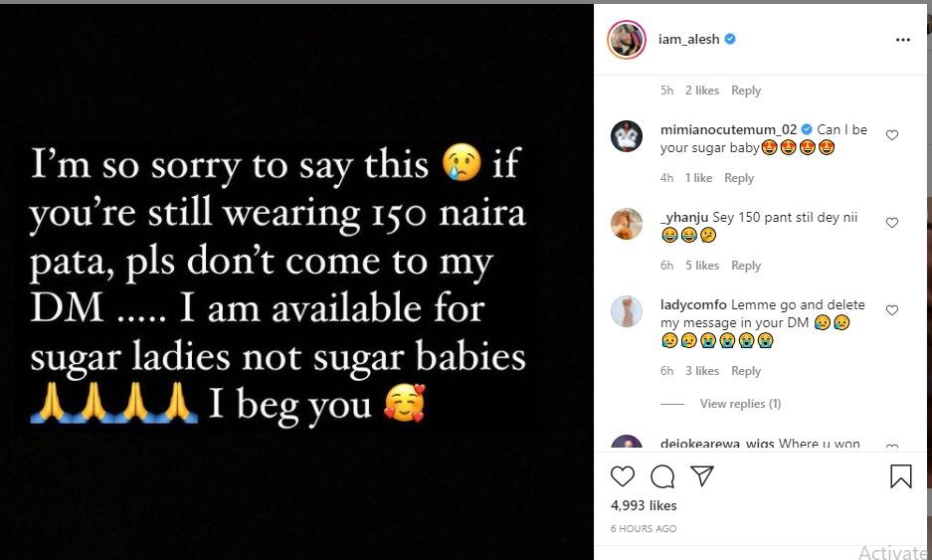Like mimianocutemum_02's comment
Screen dimensions: 932x560
coord(892,135)
